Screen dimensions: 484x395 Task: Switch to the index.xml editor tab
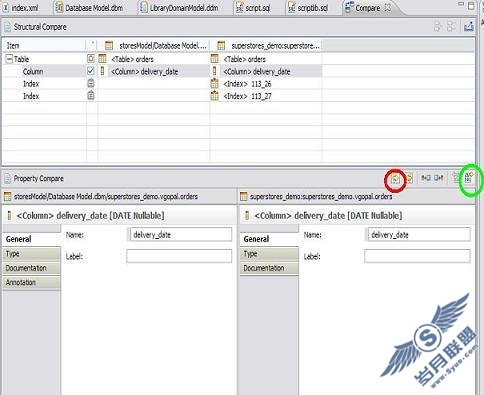tap(21, 8)
